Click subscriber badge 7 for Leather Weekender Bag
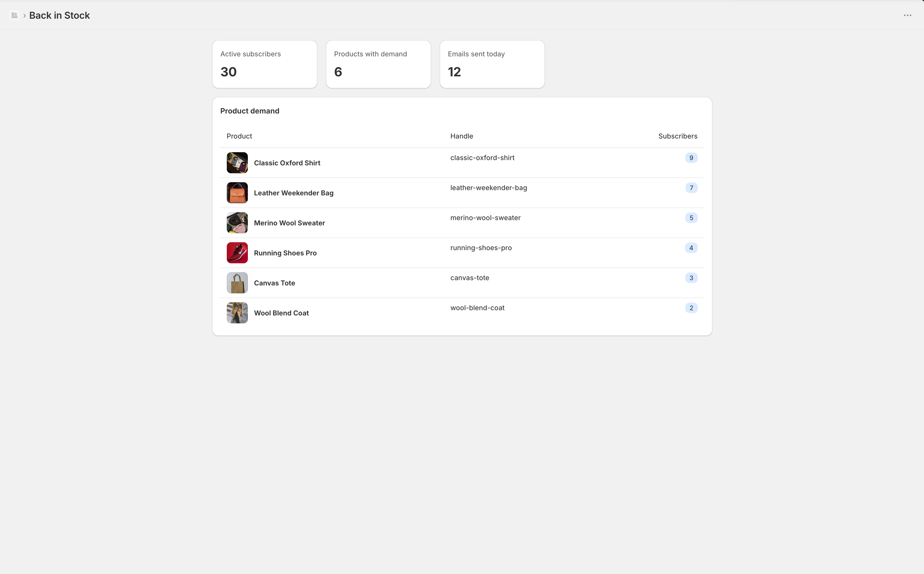 tap(691, 188)
